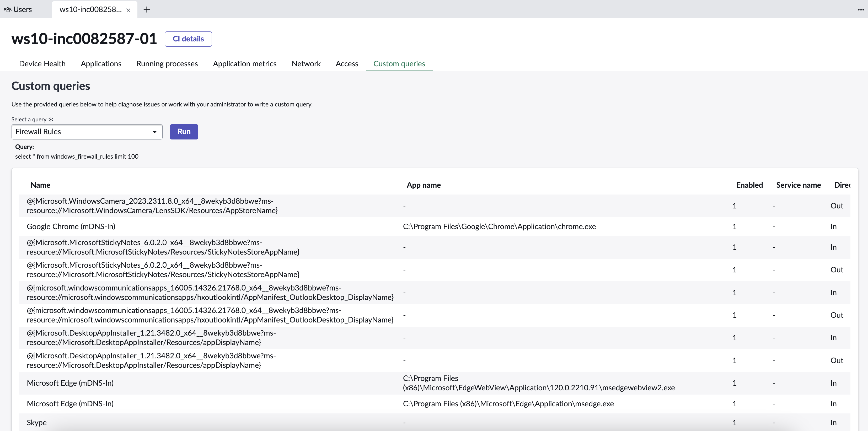Run the selected query
Viewport: 868px width, 431px height.
184,132
